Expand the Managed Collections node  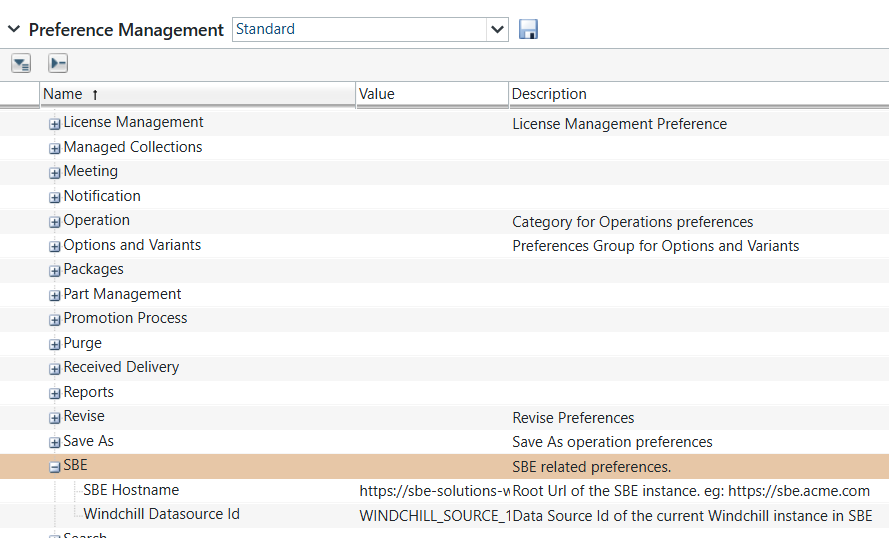click(55, 148)
